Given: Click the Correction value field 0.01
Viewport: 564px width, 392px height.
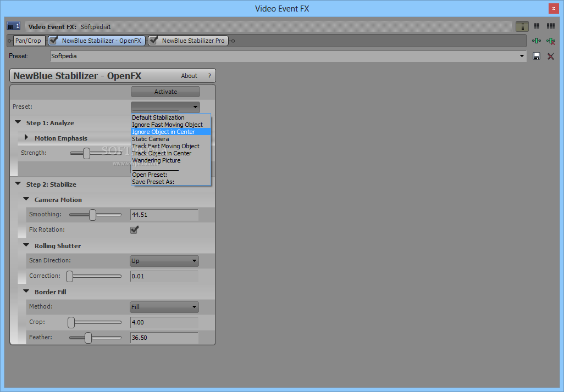Looking at the screenshot, I should click(164, 276).
